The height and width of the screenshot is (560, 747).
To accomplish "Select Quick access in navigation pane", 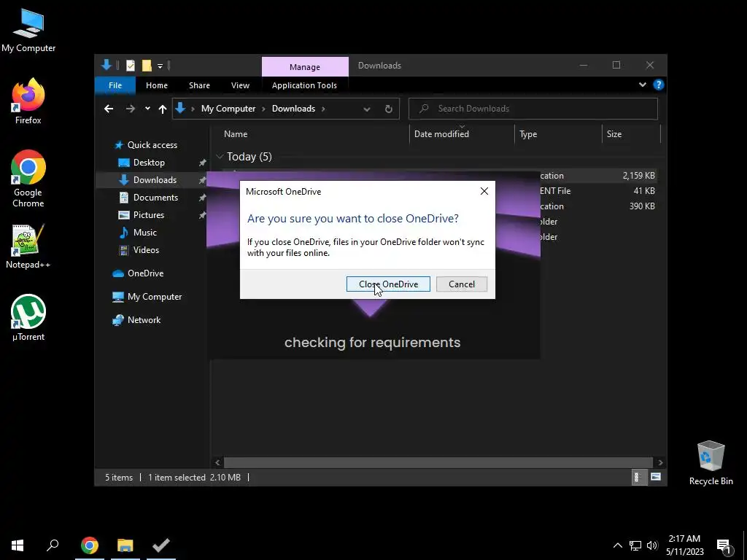I will tap(152, 145).
